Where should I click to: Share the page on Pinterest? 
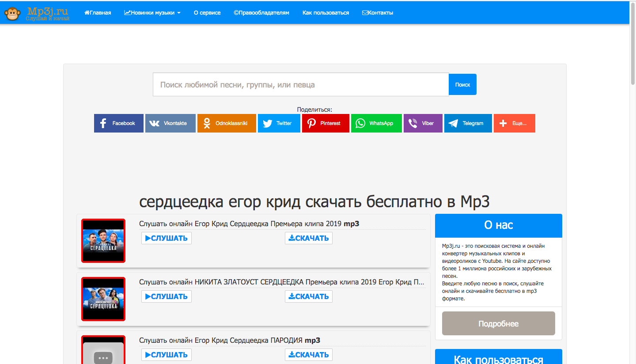[x=326, y=123]
